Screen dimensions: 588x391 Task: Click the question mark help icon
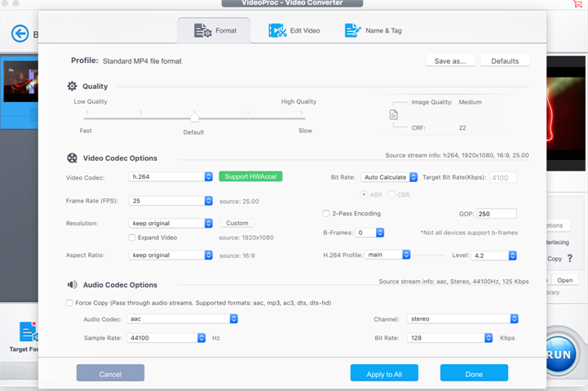[569, 259]
